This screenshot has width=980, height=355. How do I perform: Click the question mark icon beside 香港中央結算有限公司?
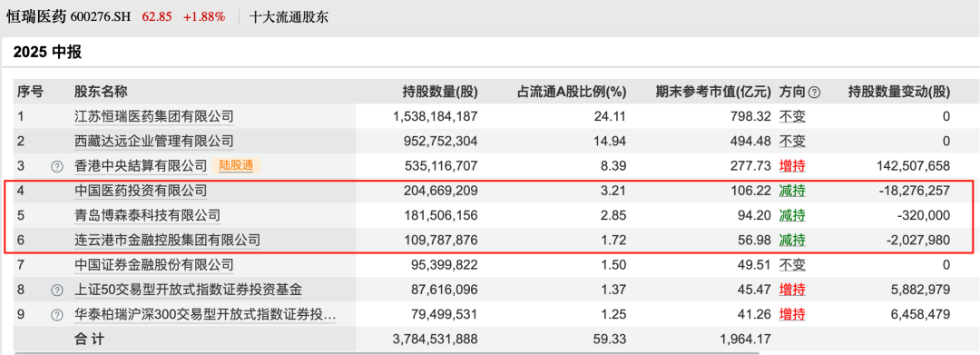[x=57, y=166]
